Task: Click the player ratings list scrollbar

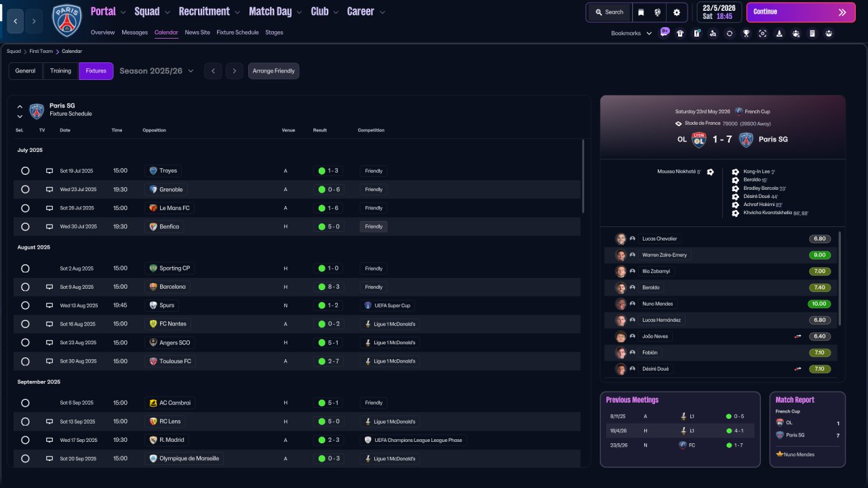Action: (840, 278)
